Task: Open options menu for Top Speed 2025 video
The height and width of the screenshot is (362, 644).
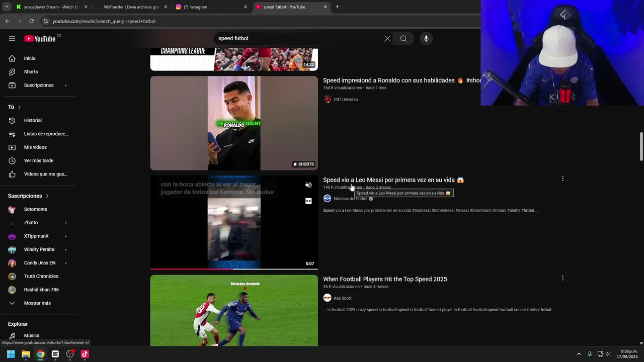Action: tap(562, 278)
